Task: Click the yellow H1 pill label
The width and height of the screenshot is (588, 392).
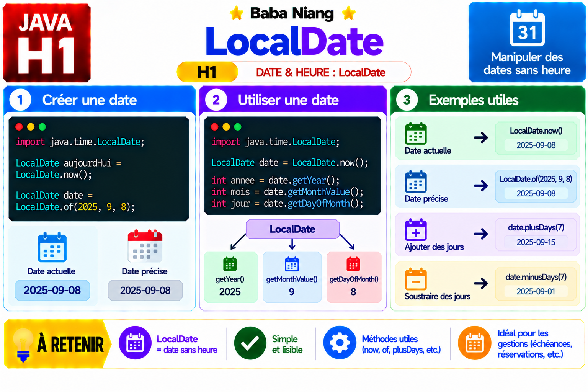Action: [x=207, y=72]
